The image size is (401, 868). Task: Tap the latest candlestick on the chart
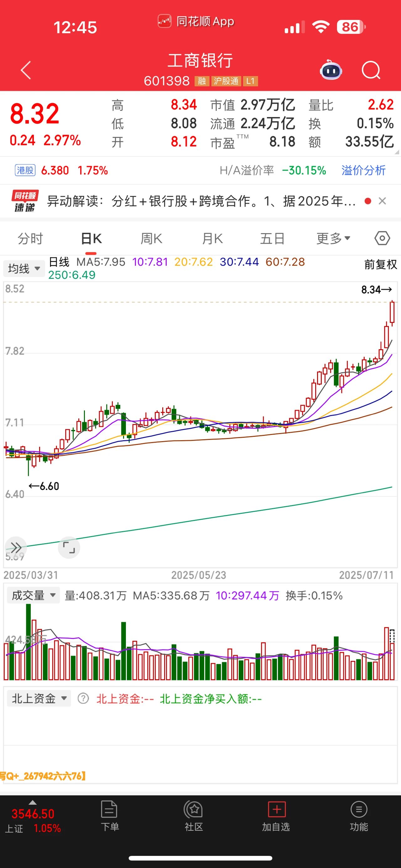click(392, 313)
